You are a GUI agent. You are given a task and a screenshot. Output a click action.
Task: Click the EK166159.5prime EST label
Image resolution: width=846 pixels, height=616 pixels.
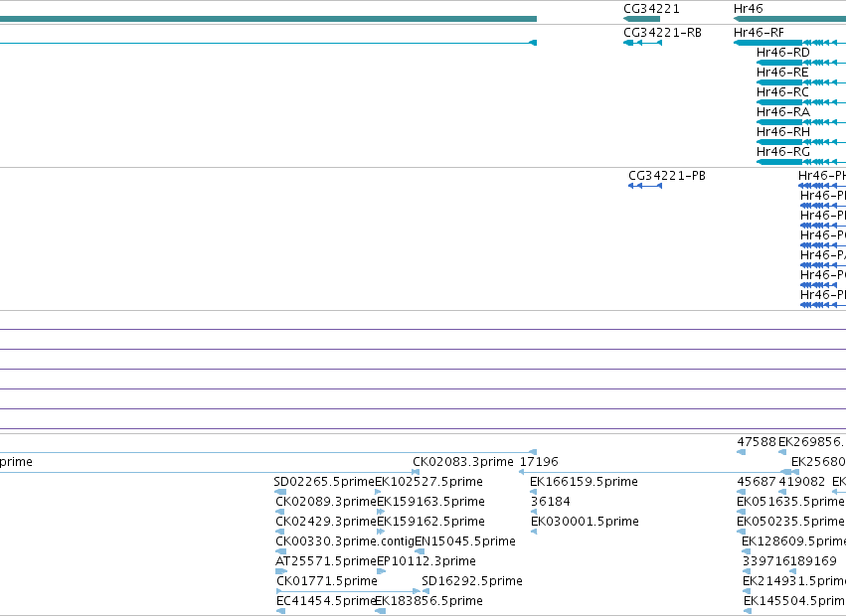584,482
